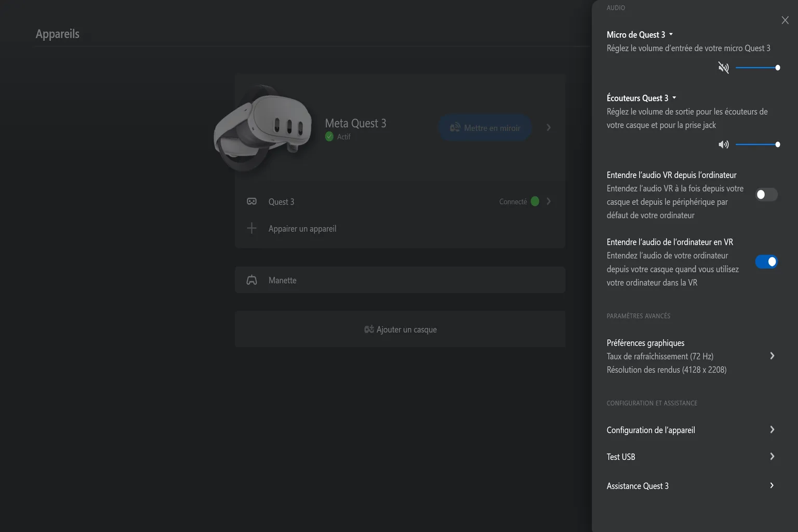The image size is (798, 532).
Task: Open Assistance Quest 3
Action: tap(690, 486)
